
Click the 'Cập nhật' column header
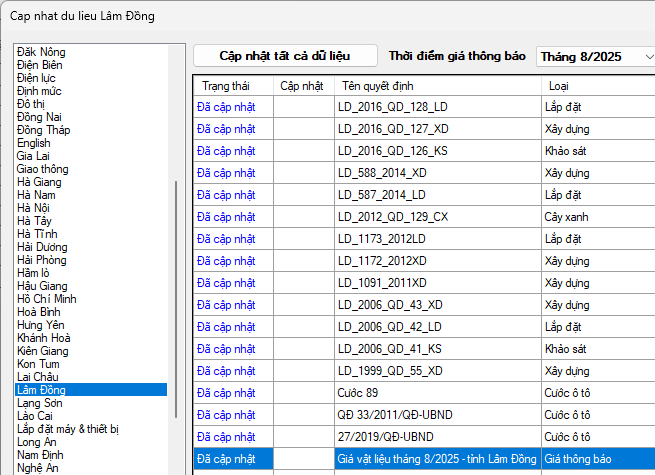[x=301, y=85]
